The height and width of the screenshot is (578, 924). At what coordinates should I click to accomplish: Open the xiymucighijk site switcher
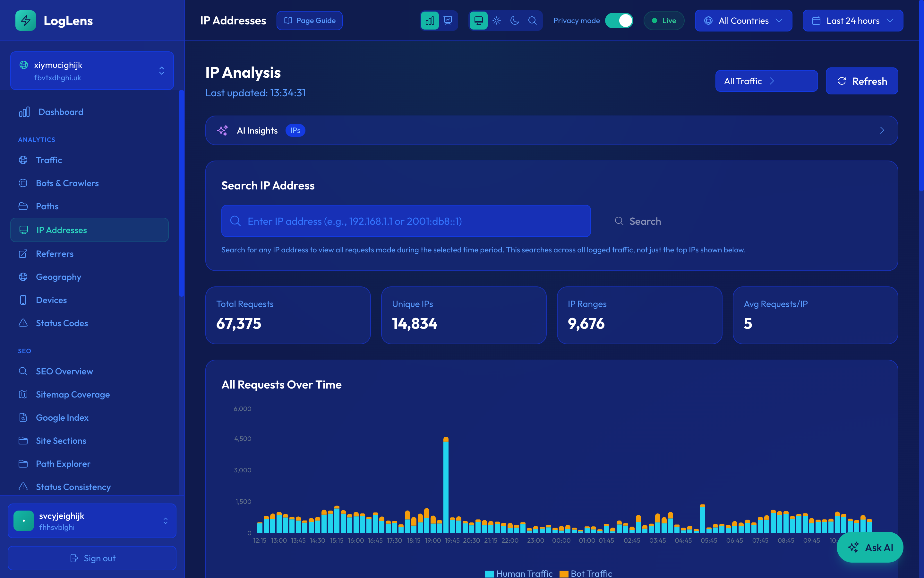coord(92,71)
